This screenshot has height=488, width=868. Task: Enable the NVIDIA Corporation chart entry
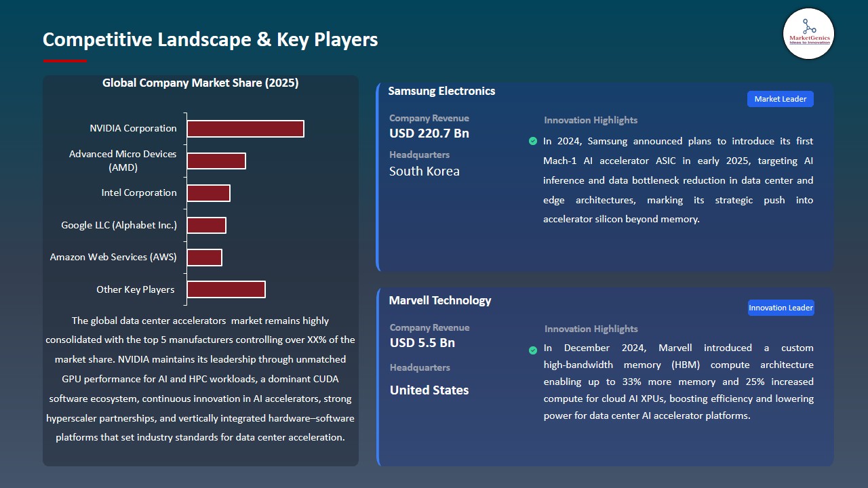pyautogui.click(x=133, y=128)
